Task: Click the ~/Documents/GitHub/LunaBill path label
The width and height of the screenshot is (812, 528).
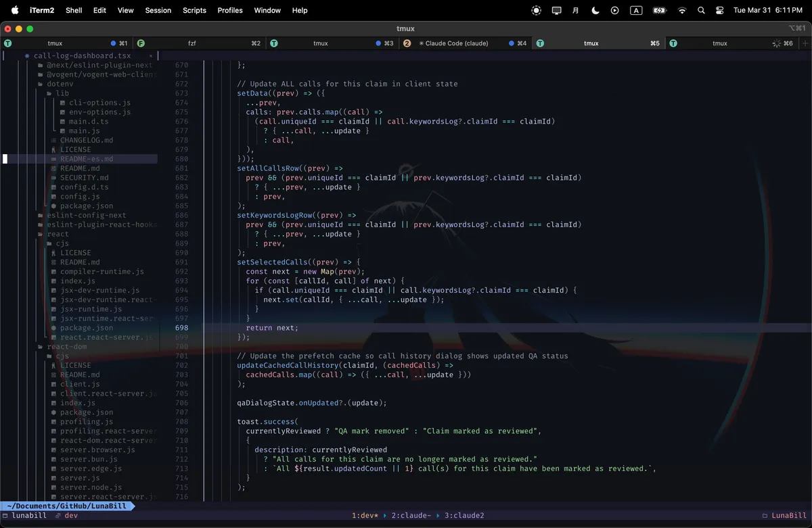Action: coord(66,505)
